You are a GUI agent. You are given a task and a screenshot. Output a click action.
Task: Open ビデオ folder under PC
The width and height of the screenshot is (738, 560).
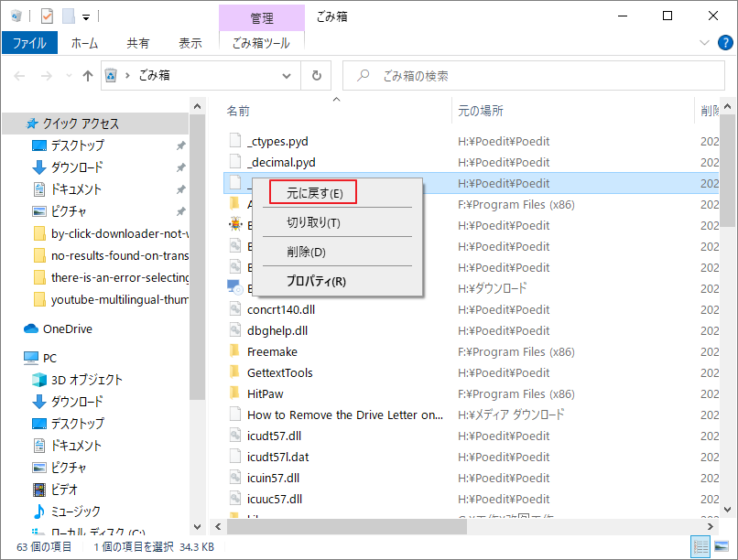coord(64,490)
